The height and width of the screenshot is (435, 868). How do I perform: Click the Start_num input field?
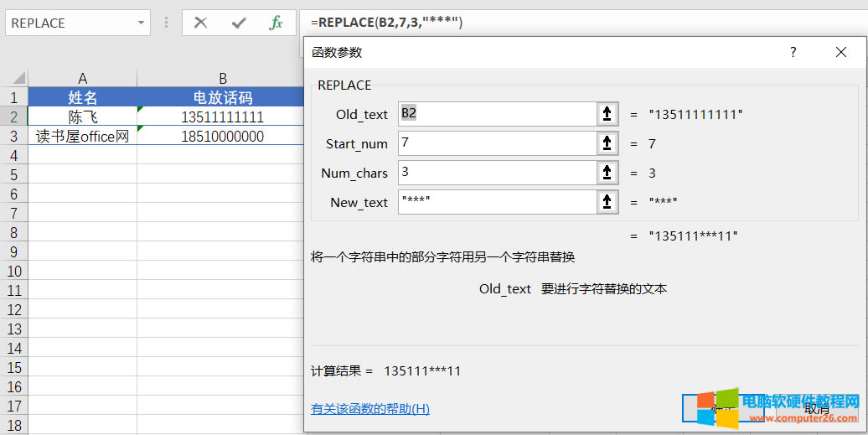coord(496,143)
